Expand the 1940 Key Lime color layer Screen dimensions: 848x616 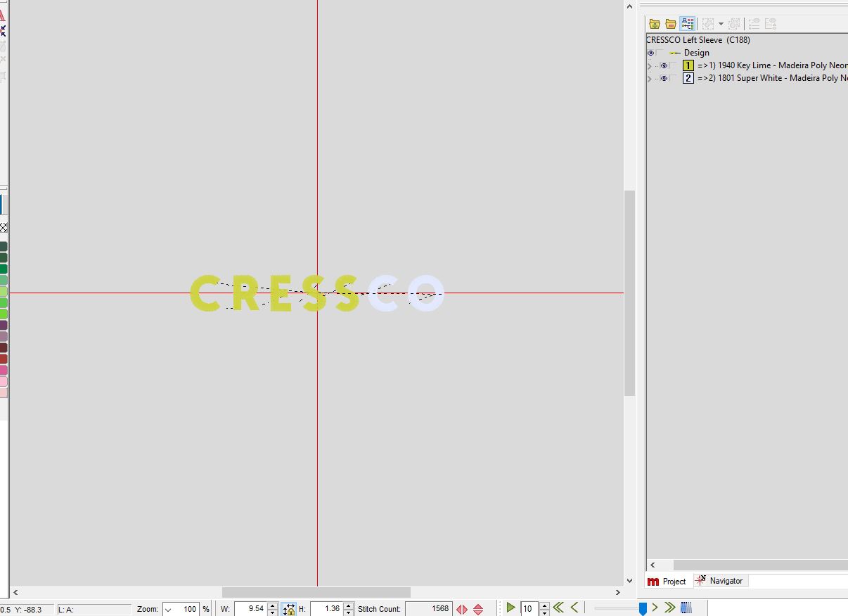(650, 65)
